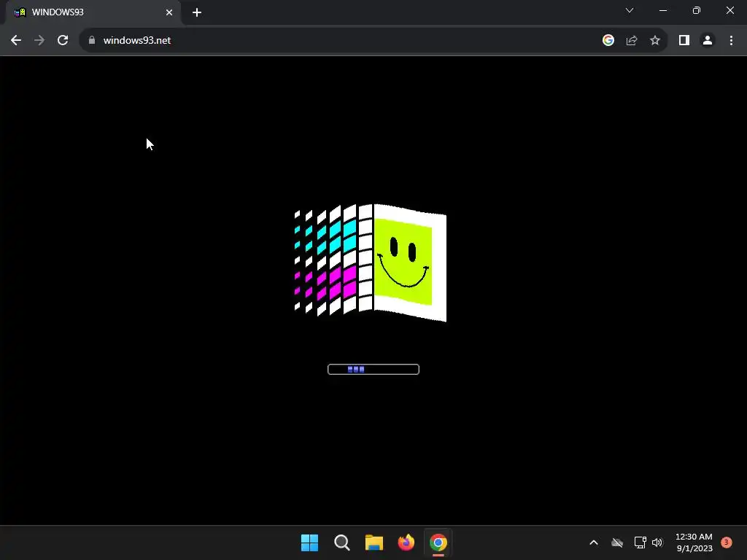Switch to Chrome in the taskbar

[x=438, y=542]
